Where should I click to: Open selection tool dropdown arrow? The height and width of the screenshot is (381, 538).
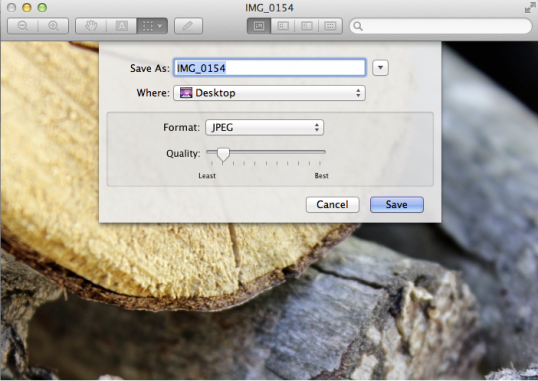point(160,26)
